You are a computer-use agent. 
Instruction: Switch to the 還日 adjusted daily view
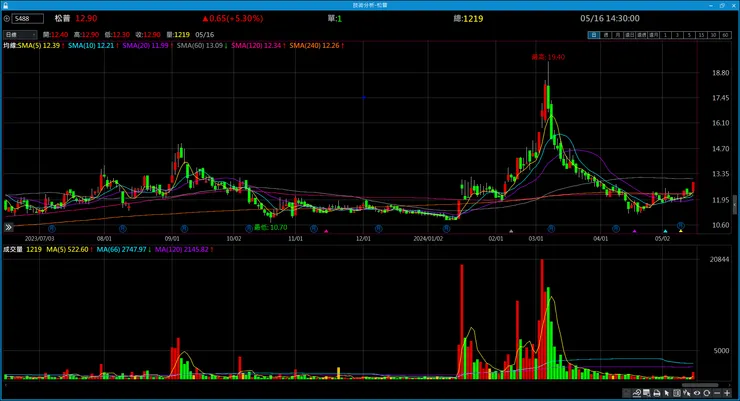tap(629, 35)
